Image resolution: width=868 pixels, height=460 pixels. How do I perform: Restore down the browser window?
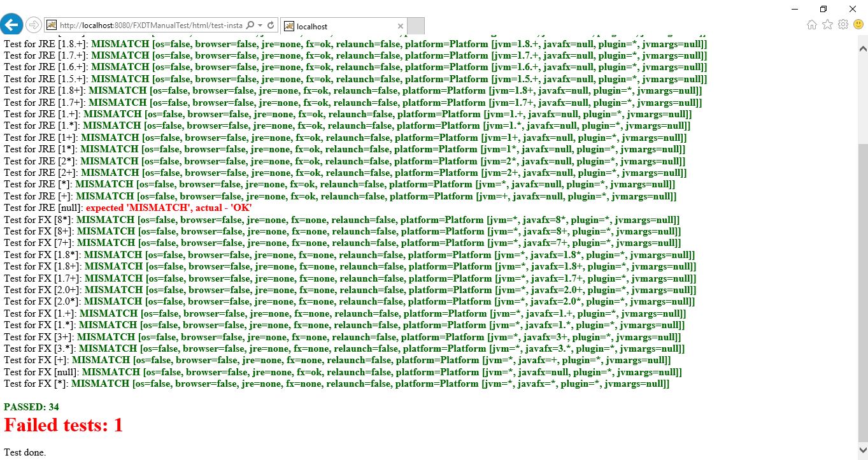(823, 8)
